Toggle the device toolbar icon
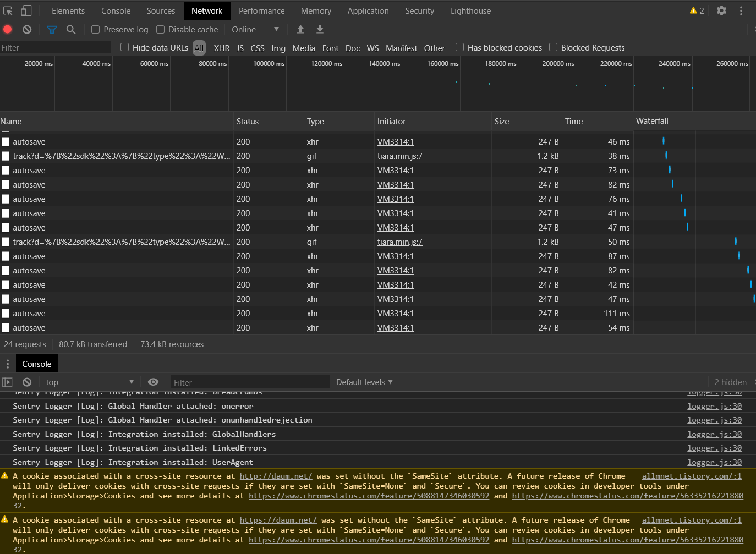The width and height of the screenshot is (756, 554). point(26,10)
